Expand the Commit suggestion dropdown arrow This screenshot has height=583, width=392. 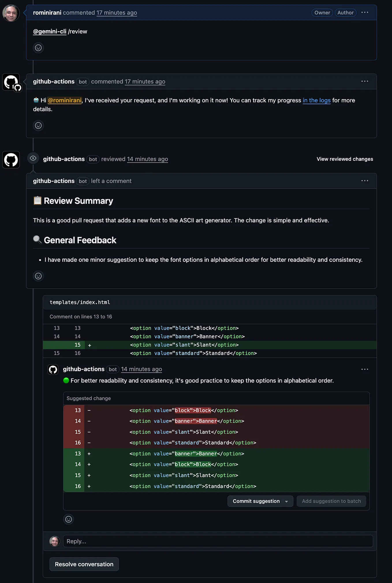pyautogui.click(x=286, y=501)
